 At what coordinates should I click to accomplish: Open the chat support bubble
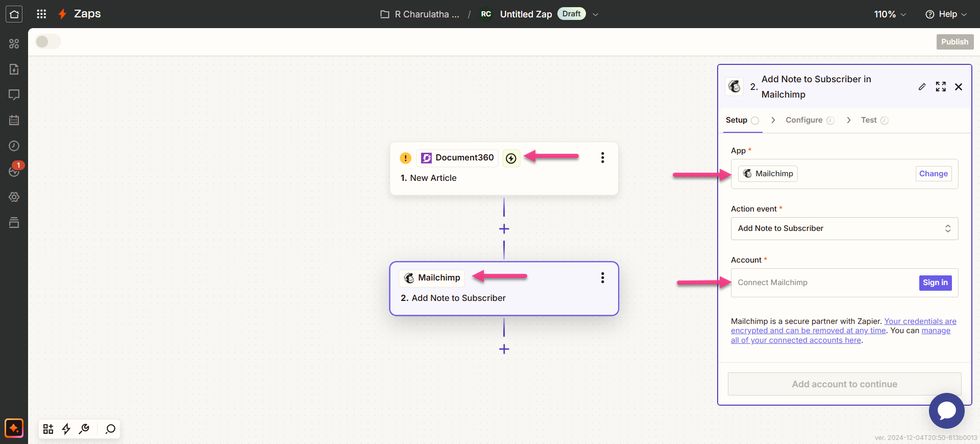coord(946,410)
